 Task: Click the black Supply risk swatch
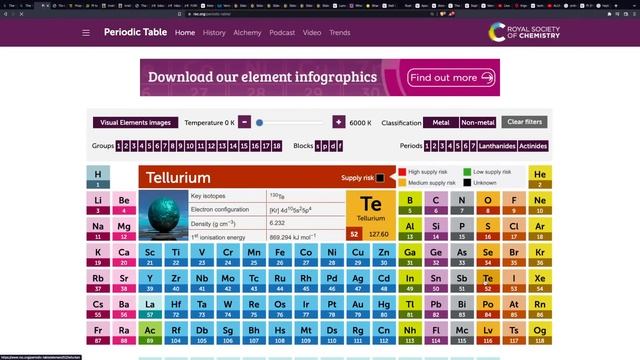380,178
